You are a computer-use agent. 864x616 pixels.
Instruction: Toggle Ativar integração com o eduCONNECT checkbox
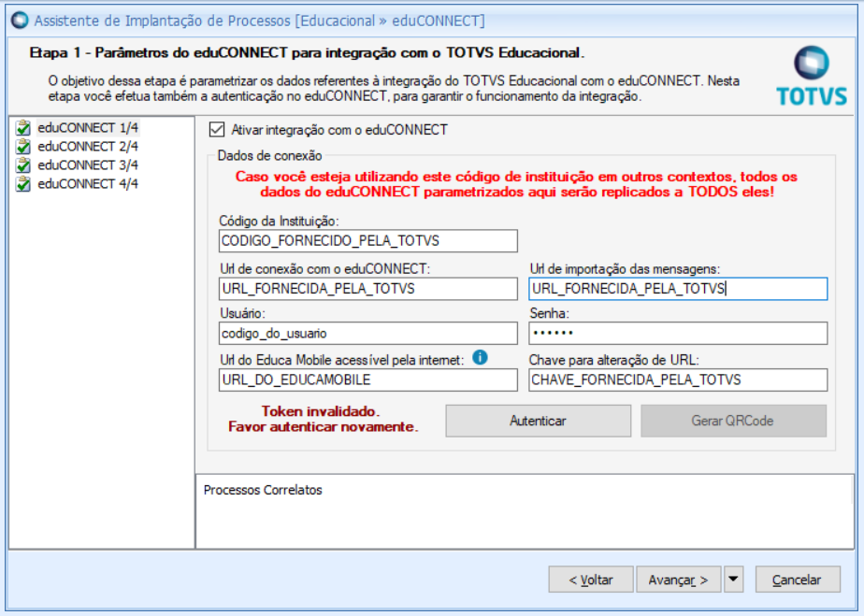218,130
